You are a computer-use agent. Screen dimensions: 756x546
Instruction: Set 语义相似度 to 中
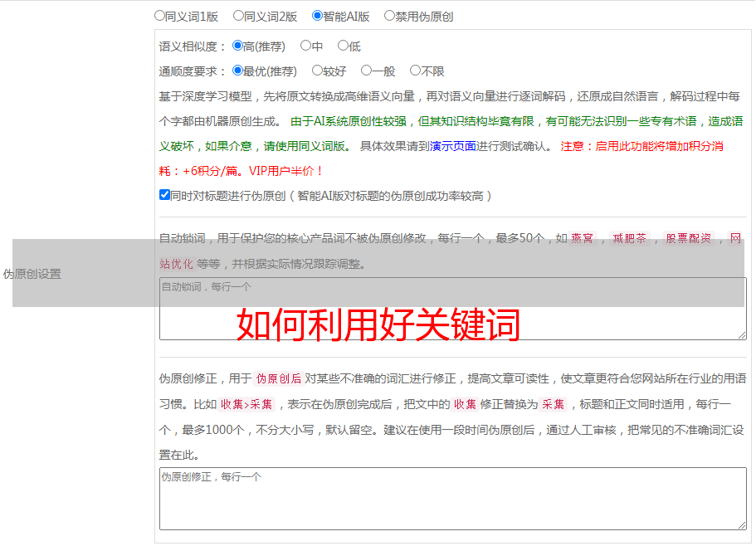[305, 46]
